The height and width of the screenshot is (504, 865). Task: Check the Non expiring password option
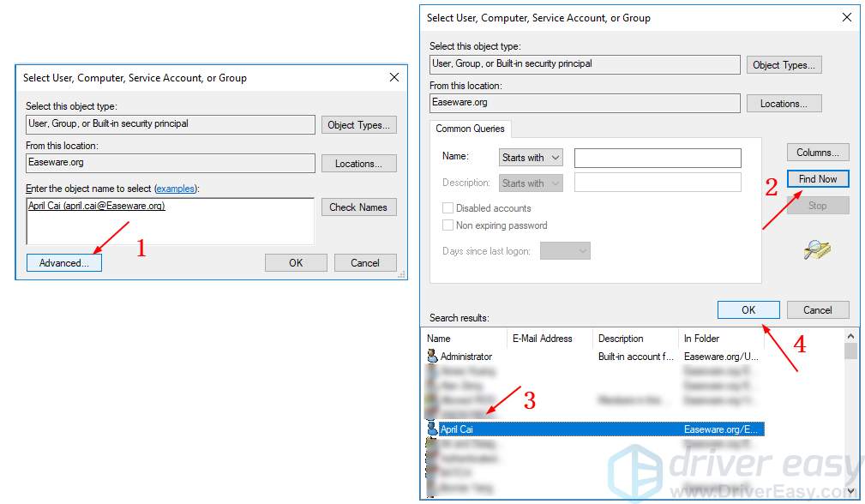click(x=447, y=225)
